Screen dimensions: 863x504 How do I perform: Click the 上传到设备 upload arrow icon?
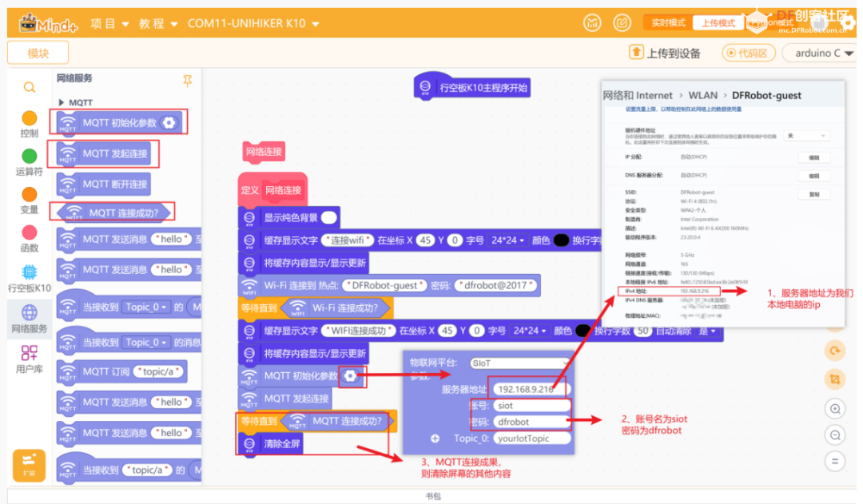[x=636, y=52]
